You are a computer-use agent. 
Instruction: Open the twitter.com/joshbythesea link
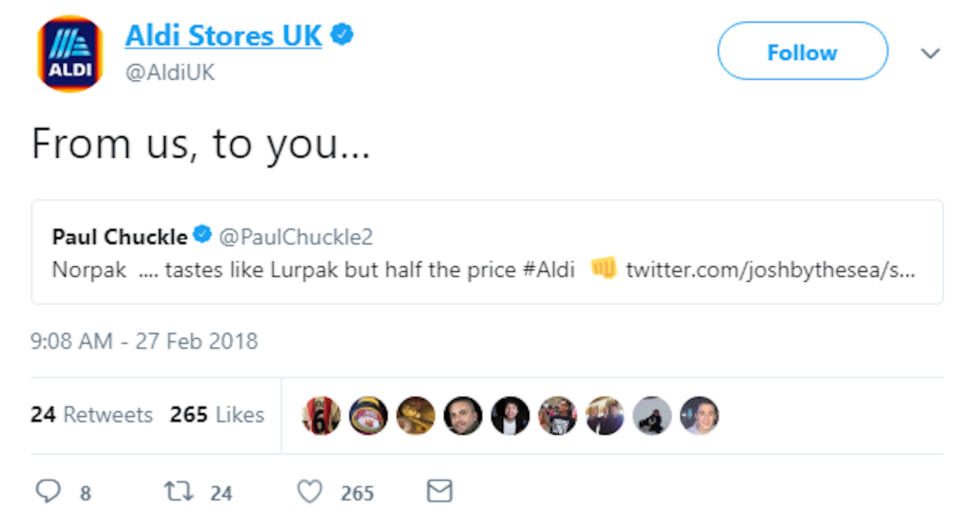tap(770, 269)
